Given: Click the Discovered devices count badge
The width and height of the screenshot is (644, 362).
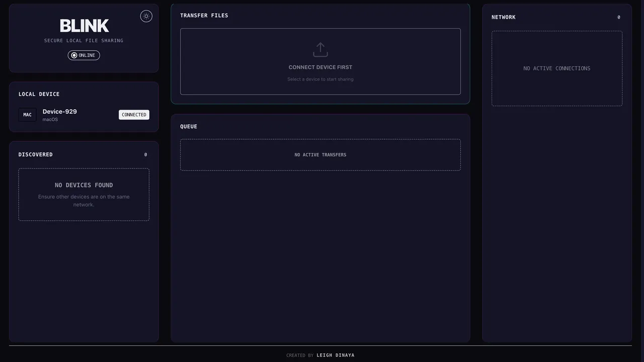Looking at the screenshot, I should (146, 155).
